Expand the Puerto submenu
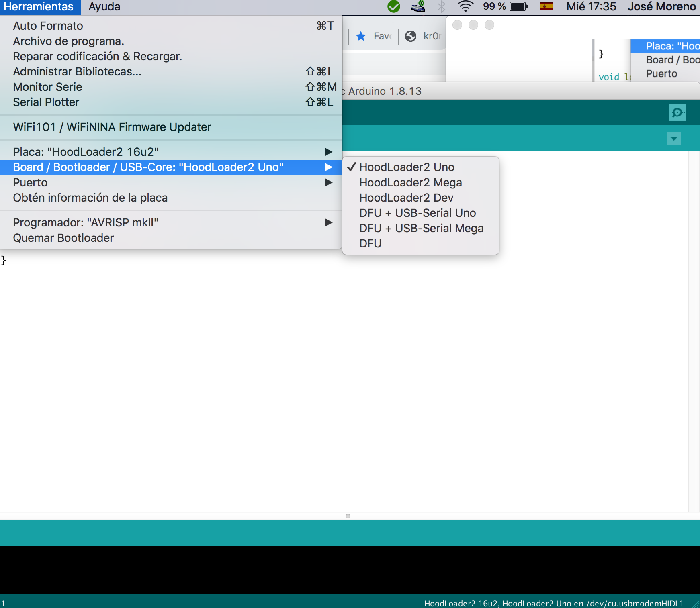This screenshot has height=608, width=700. click(171, 182)
